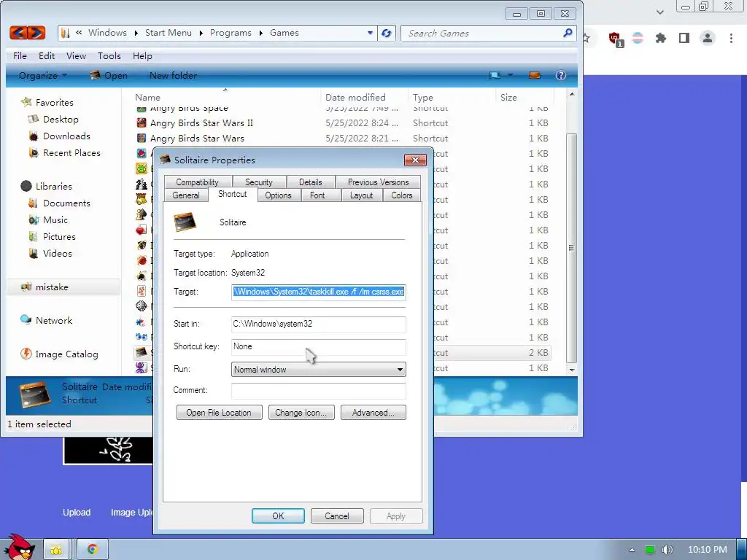Click the Network icon in sidebar
This screenshot has width=747, height=560.
pos(26,320)
